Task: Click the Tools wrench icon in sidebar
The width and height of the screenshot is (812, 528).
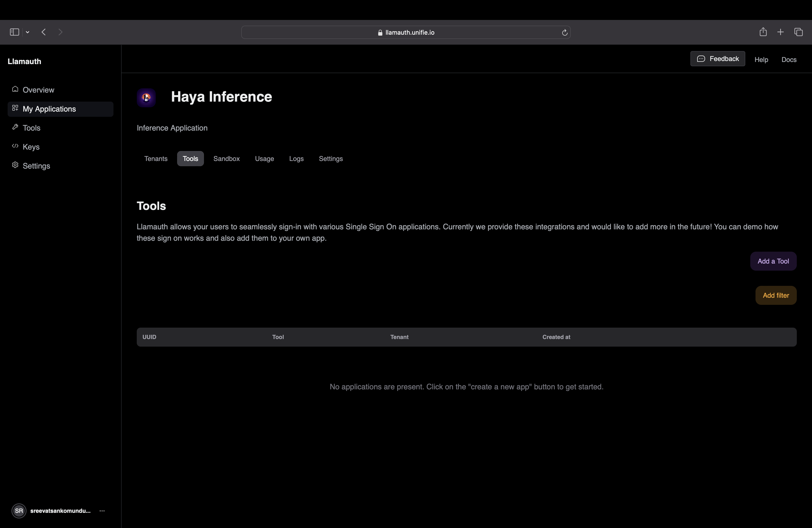Action: tap(15, 127)
